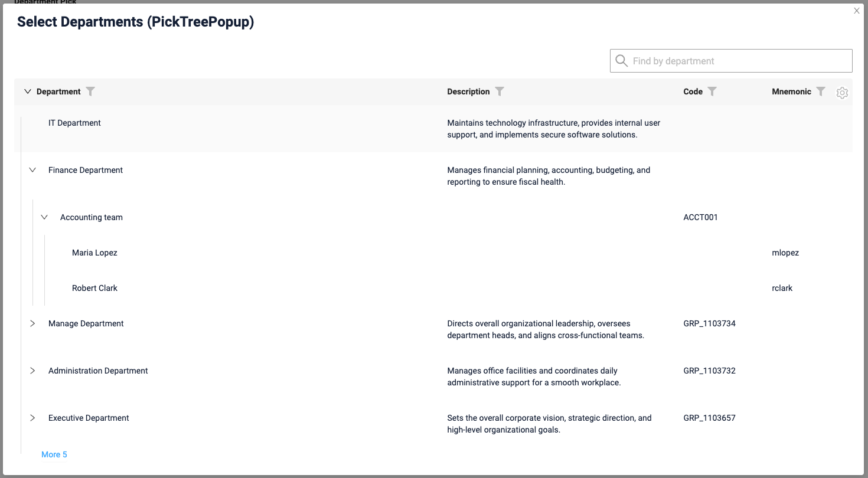The height and width of the screenshot is (478, 868).
Task: Expand the Manage Department node
Action: coord(32,323)
